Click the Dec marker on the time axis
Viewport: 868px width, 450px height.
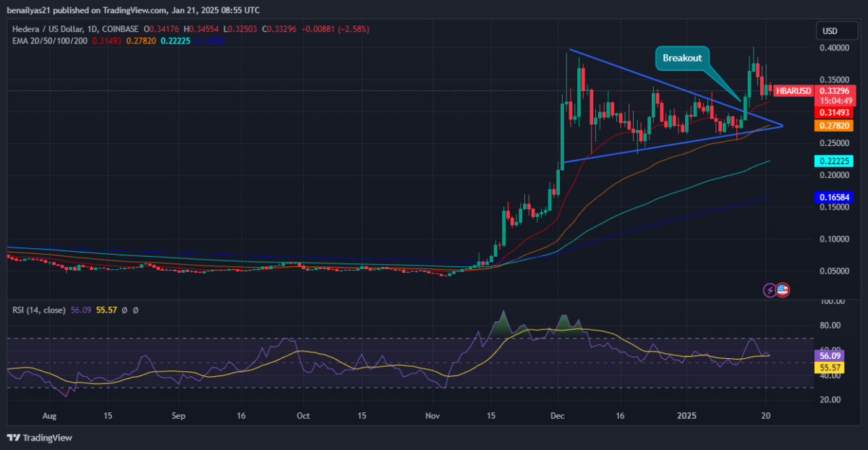[x=557, y=417]
